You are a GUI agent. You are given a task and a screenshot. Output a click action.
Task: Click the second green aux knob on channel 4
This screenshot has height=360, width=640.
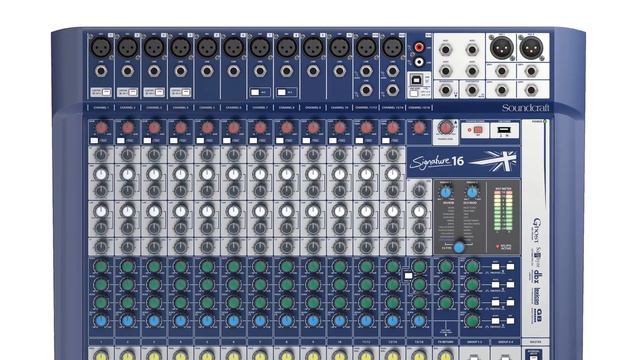pyautogui.click(x=180, y=284)
